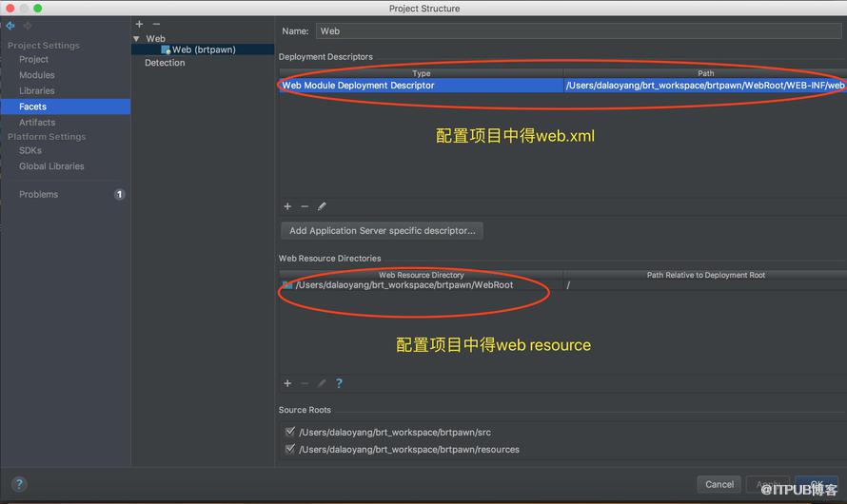
Task: Remove deployment descriptor with minus
Action: pyautogui.click(x=305, y=206)
